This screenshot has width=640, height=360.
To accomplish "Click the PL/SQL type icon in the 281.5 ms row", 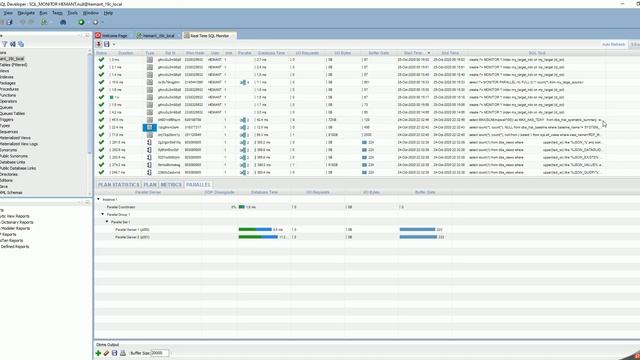I will (149, 142).
